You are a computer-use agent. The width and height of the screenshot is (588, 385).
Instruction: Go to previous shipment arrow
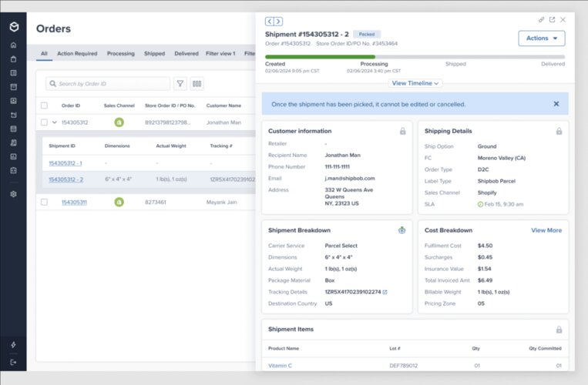click(x=269, y=22)
